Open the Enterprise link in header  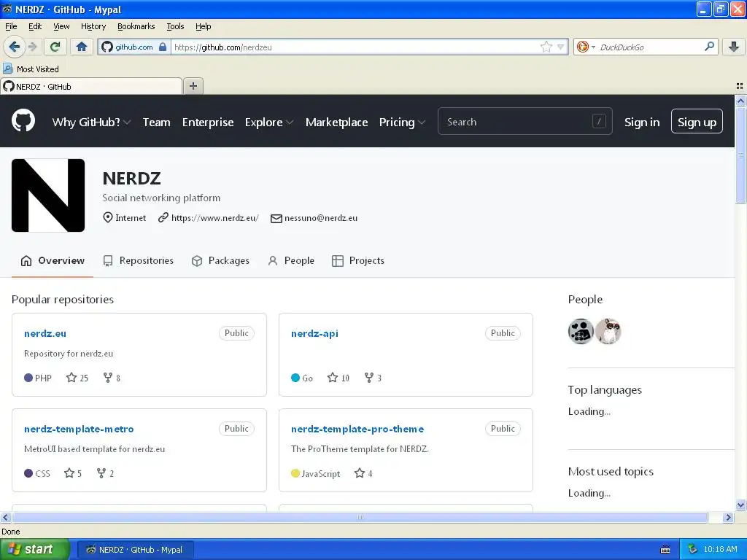[208, 122]
